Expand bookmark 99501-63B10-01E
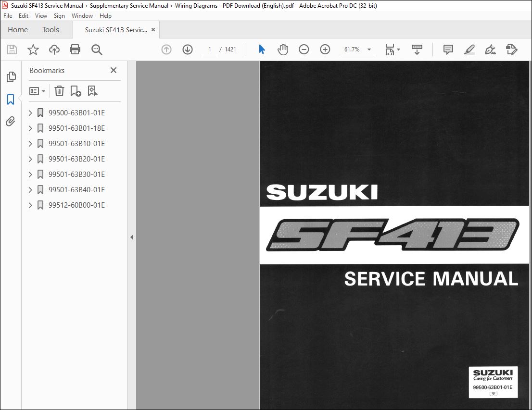The width and height of the screenshot is (532, 410). coord(30,144)
